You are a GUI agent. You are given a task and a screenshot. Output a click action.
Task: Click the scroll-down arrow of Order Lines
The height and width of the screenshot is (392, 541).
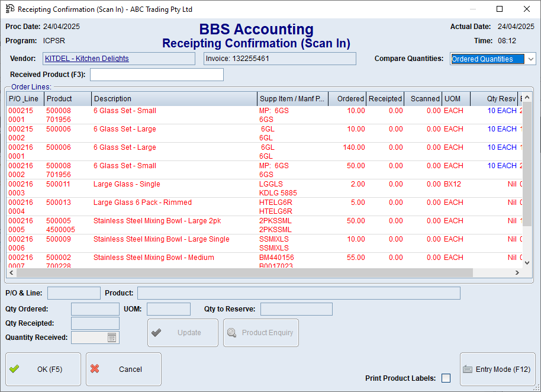[527, 263]
